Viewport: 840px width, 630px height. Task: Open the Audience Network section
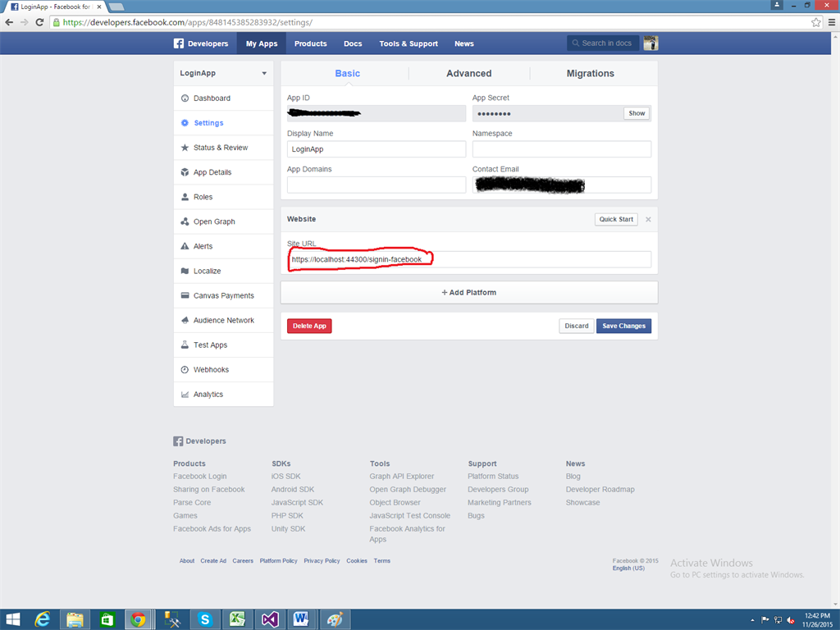point(223,319)
